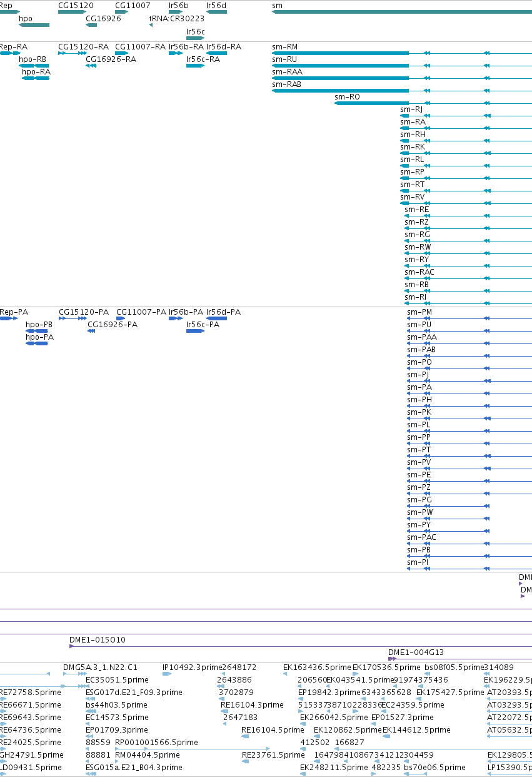Click the sm-PAA protein label

pos(422,337)
